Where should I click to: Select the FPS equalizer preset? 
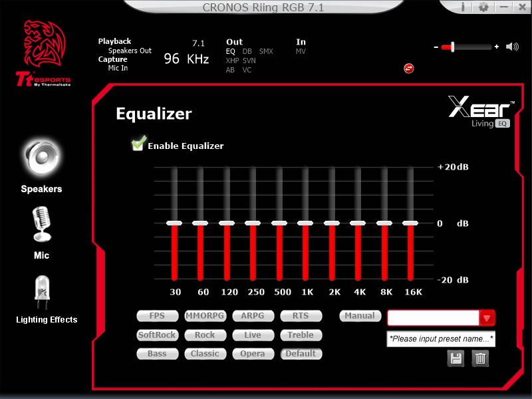tap(157, 316)
